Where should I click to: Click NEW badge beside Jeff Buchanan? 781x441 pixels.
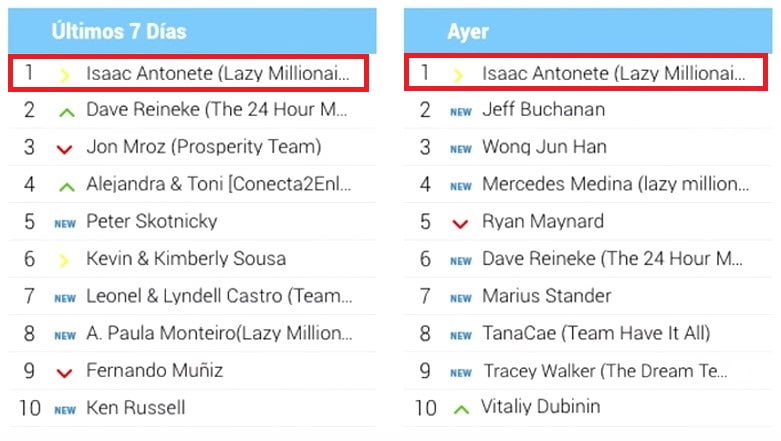pyautogui.click(x=460, y=112)
